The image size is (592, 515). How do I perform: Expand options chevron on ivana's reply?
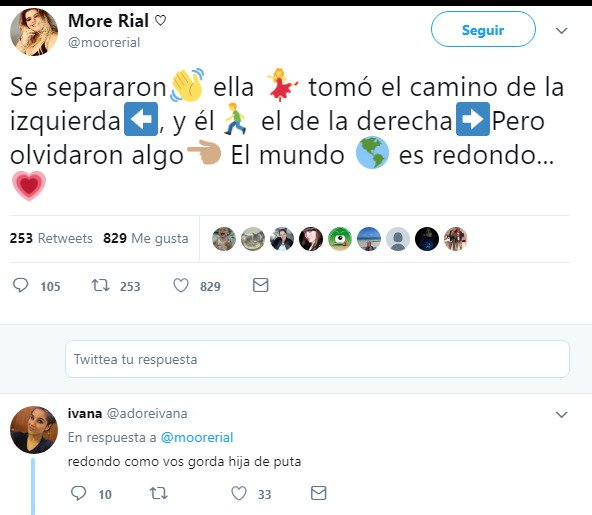(x=562, y=415)
